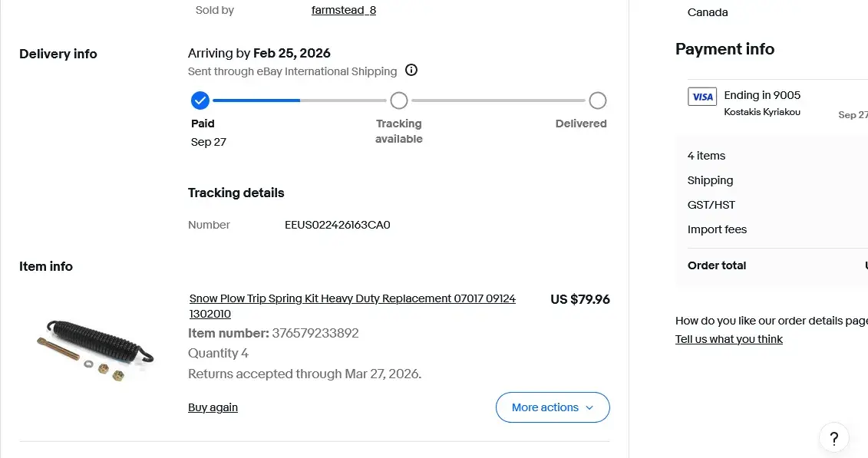Click the item number 376579233892
The height and width of the screenshot is (458, 868).
point(315,333)
